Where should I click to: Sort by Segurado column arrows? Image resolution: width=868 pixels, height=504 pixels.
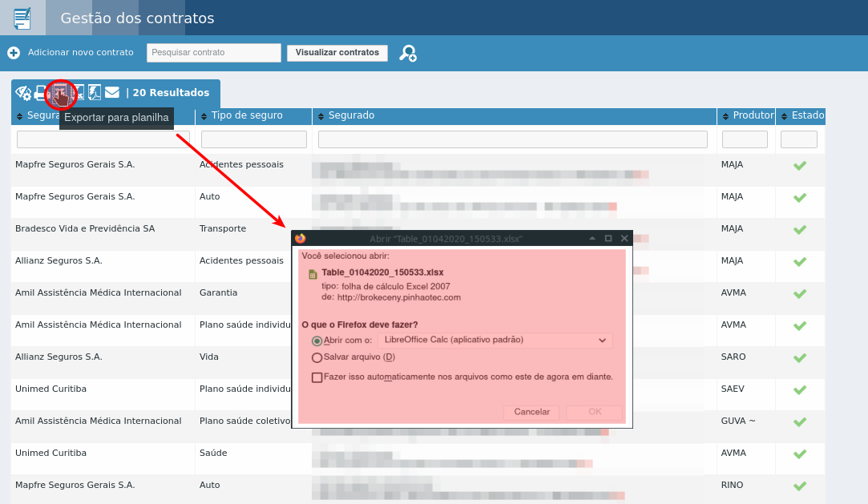[321, 116]
